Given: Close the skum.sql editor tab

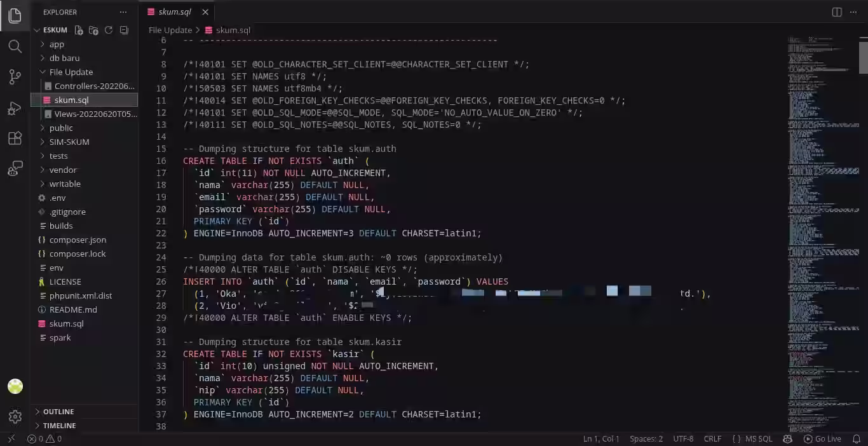Looking at the screenshot, I should [205, 12].
